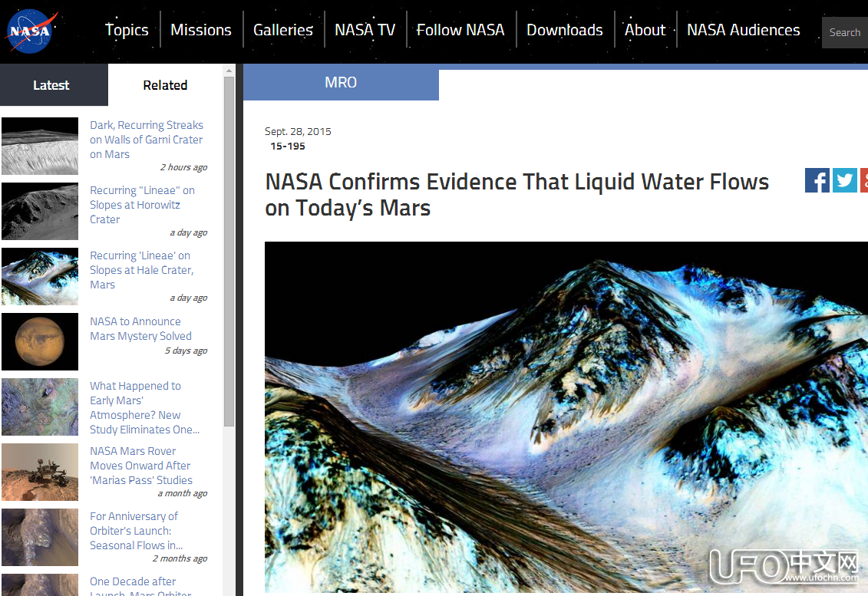The image size is (868, 596).
Task: Click the 'Sept. 28, 2015' date text
Action: (298, 131)
